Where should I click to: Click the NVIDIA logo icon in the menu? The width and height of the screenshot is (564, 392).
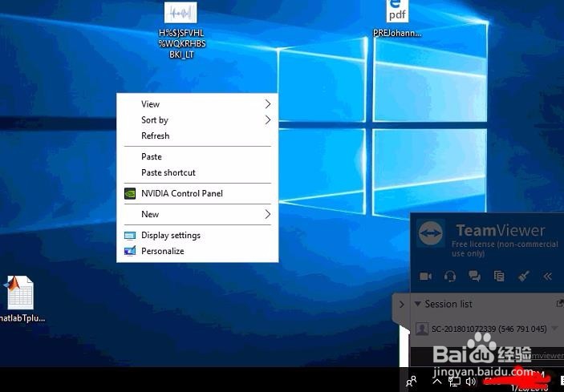click(130, 194)
